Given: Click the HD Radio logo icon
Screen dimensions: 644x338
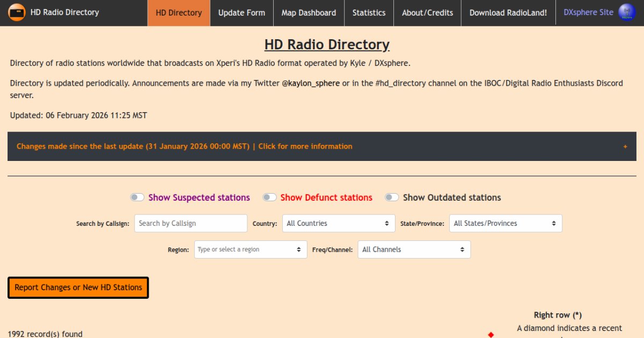Looking at the screenshot, I should (17, 12).
